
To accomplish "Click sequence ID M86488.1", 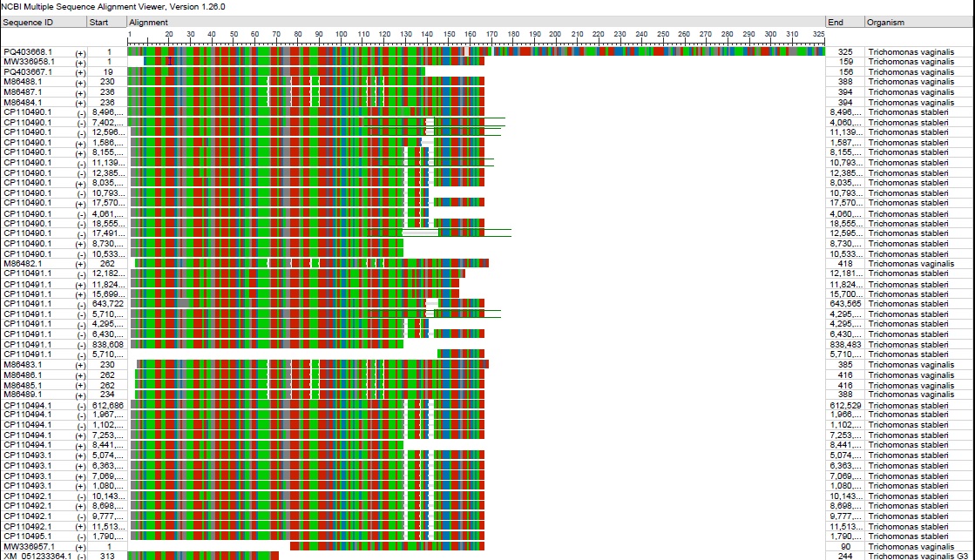I will click(23, 82).
